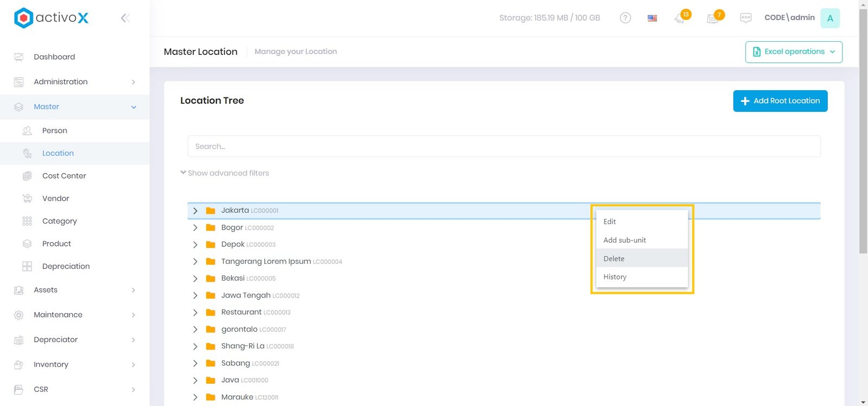Open the Excel operations dropdown

(793, 52)
